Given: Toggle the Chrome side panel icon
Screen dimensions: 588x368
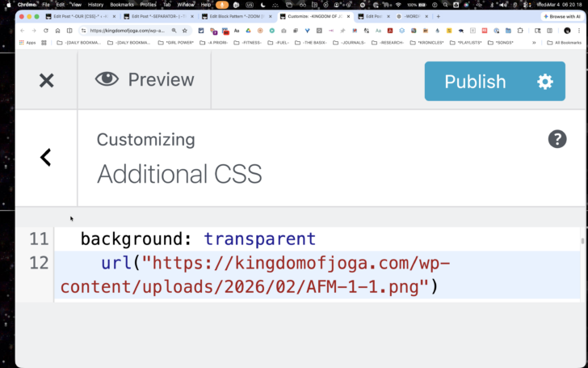Looking at the screenshot, I should pos(549,31).
